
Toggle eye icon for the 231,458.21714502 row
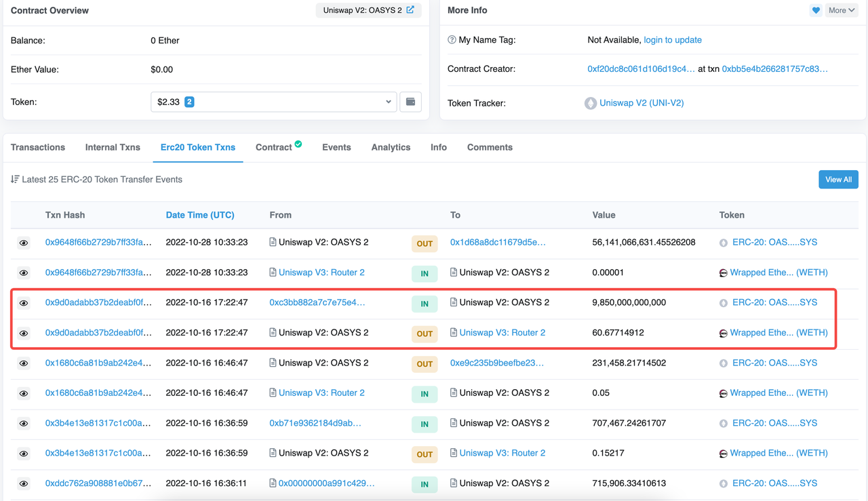tap(24, 363)
